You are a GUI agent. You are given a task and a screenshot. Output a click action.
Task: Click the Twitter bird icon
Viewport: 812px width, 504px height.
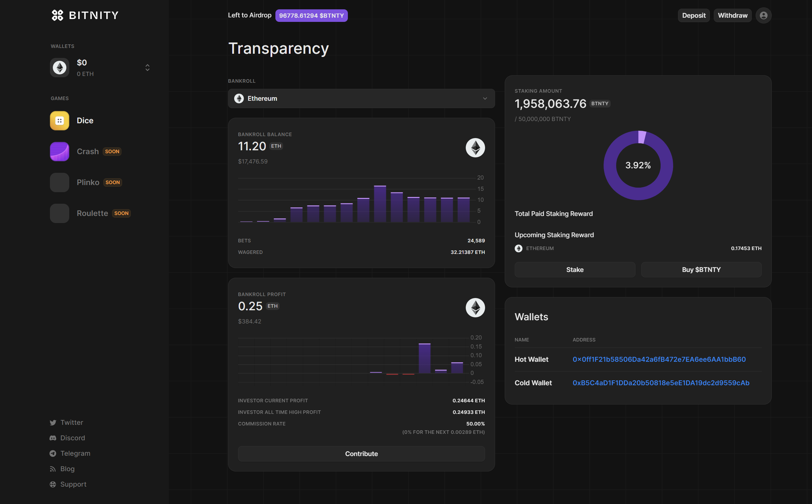click(53, 423)
